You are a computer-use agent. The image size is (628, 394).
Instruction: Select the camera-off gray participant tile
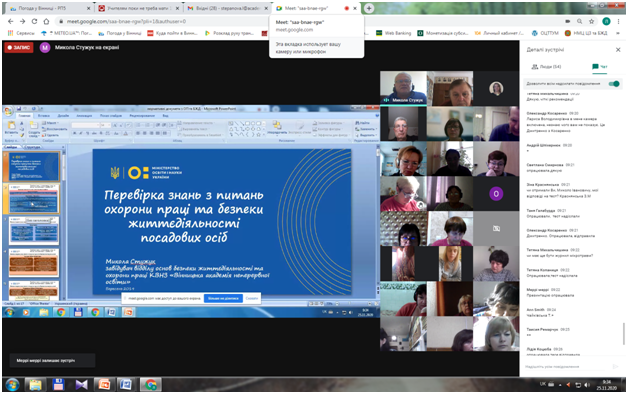[x=496, y=228]
